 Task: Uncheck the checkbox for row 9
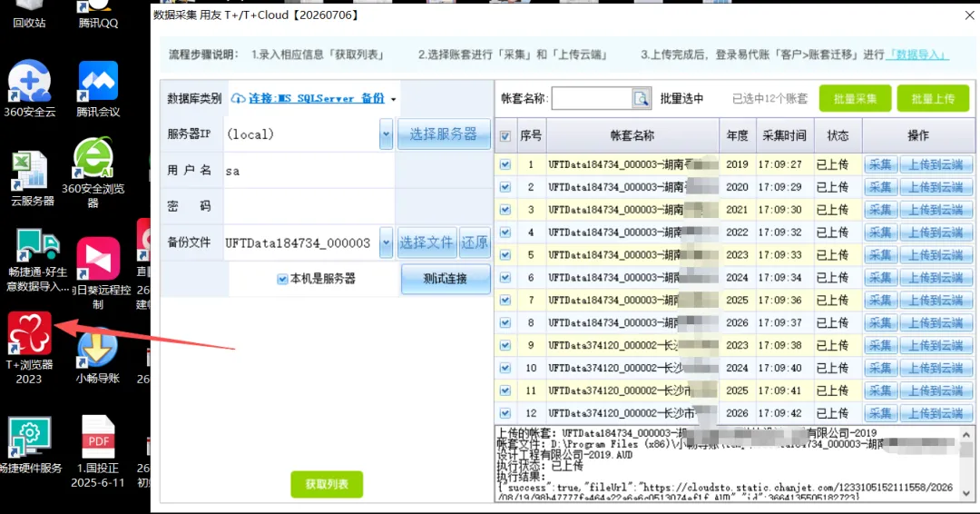(505, 345)
